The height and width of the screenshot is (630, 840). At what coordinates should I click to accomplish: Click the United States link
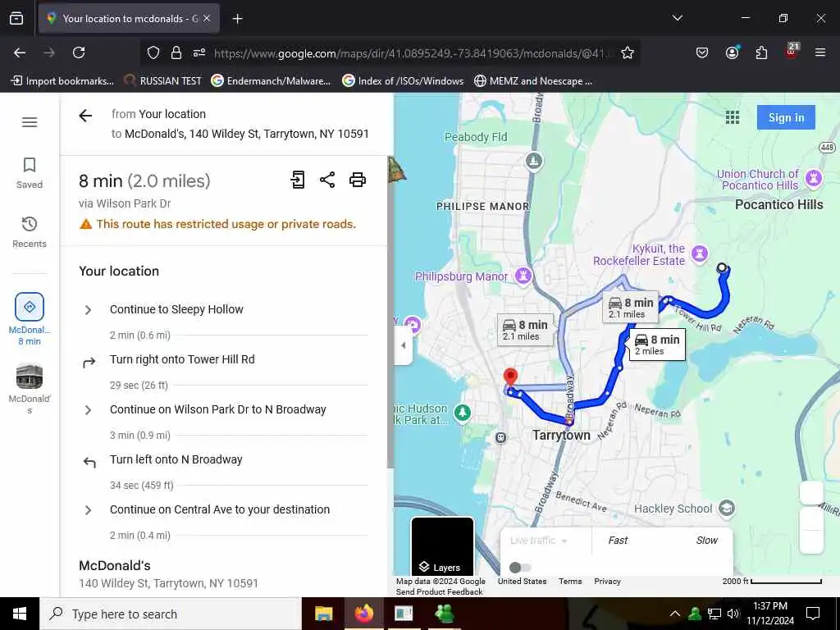(522, 582)
